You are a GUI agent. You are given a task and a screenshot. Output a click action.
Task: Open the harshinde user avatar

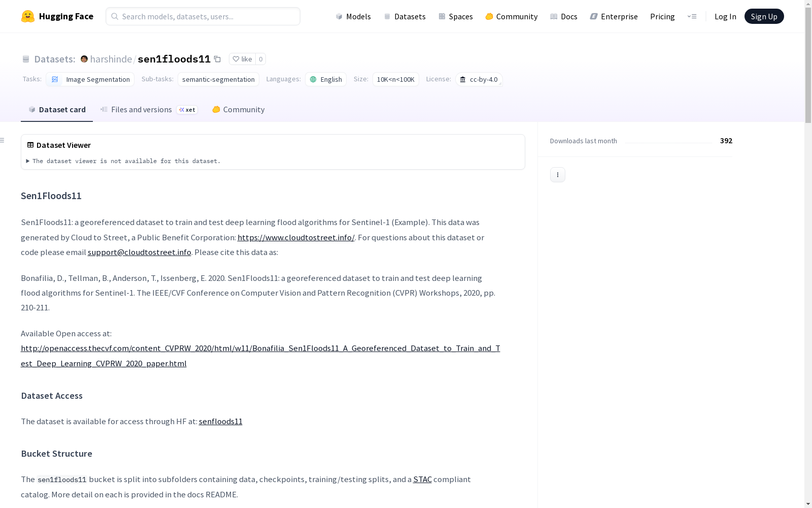84,59
